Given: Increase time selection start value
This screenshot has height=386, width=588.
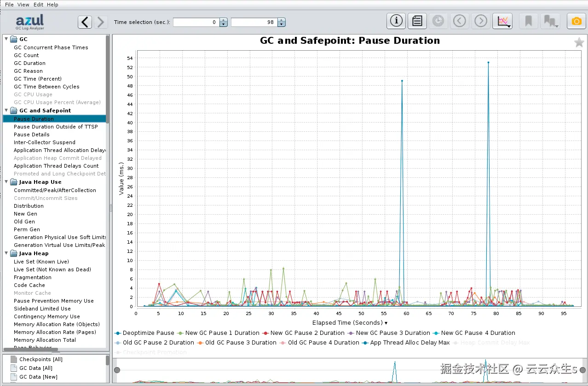Looking at the screenshot, I should point(224,20).
